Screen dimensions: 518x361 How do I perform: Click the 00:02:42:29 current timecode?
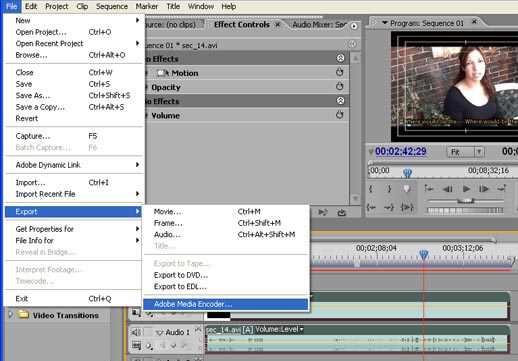[400, 151]
